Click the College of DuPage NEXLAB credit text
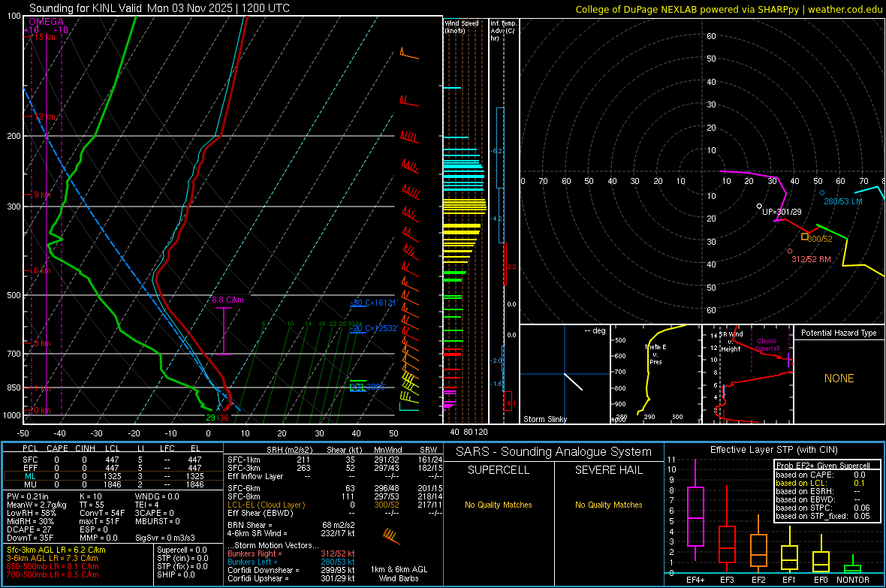Image resolution: width=886 pixels, height=588 pixels. pos(728,9)
